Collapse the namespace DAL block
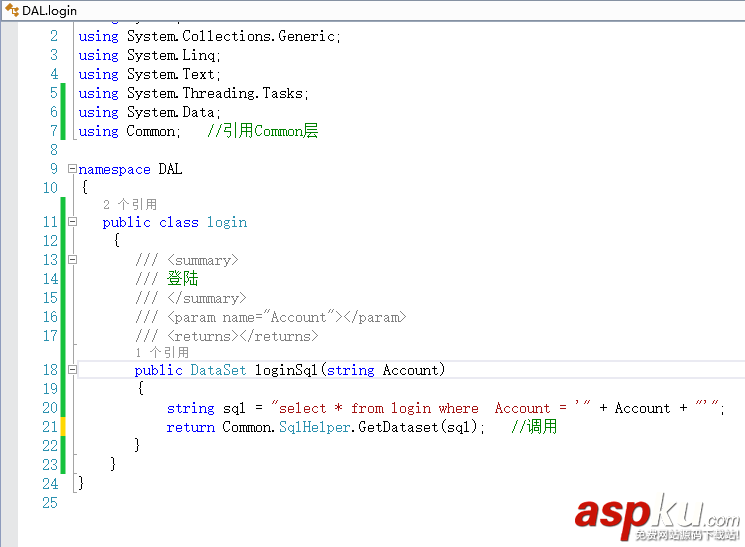745x547 pixels. tap(72, 169)
